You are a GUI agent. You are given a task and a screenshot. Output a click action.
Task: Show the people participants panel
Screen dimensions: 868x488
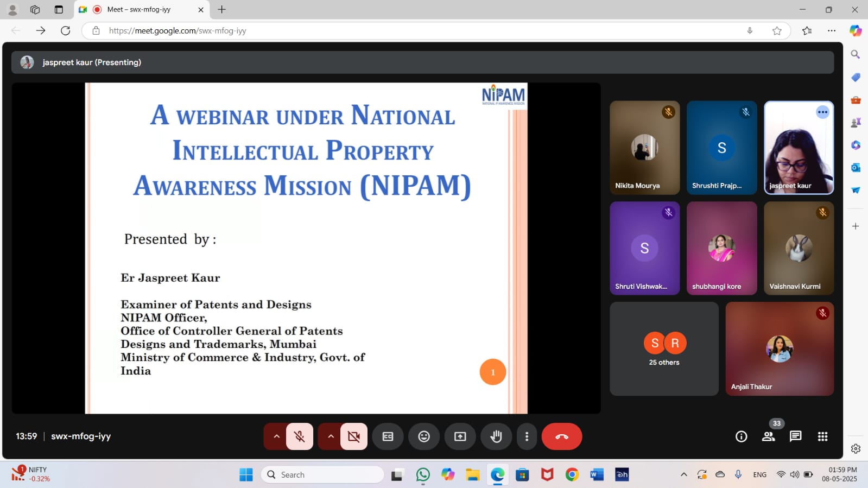tap(768, 436)
